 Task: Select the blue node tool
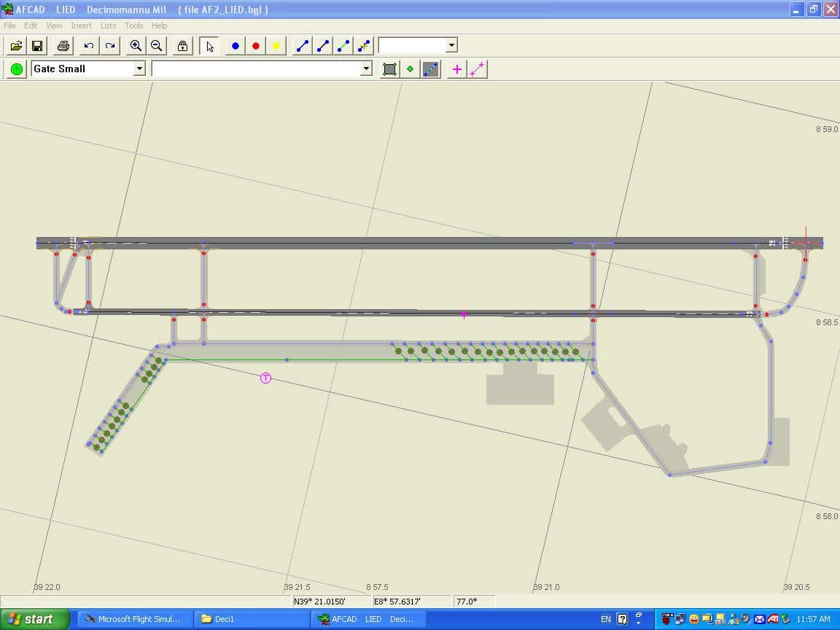(235, 46)
